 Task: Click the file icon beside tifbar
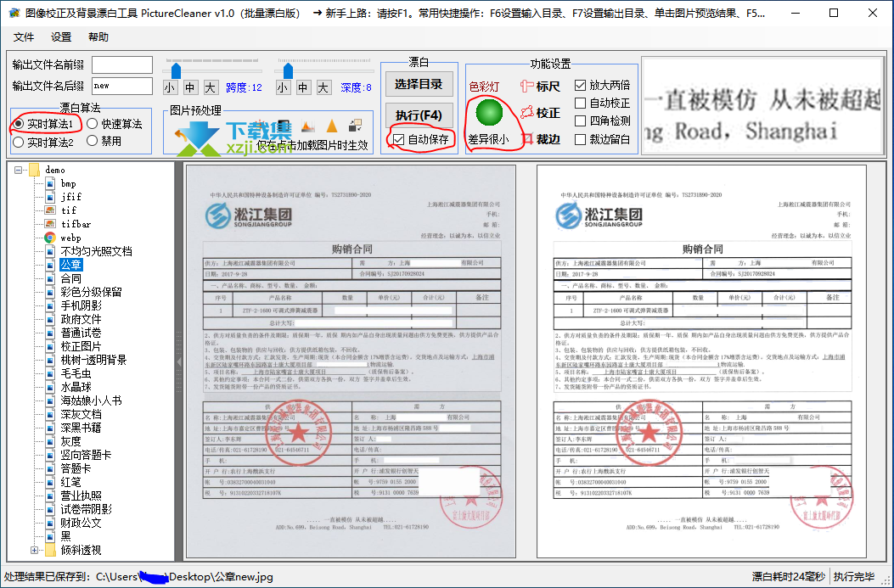click(50, 224)
